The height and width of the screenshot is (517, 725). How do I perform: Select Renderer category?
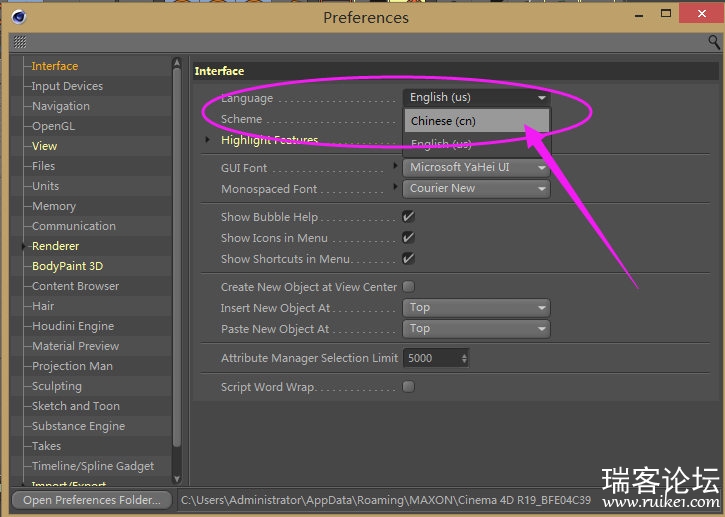[x=55, y=246]
